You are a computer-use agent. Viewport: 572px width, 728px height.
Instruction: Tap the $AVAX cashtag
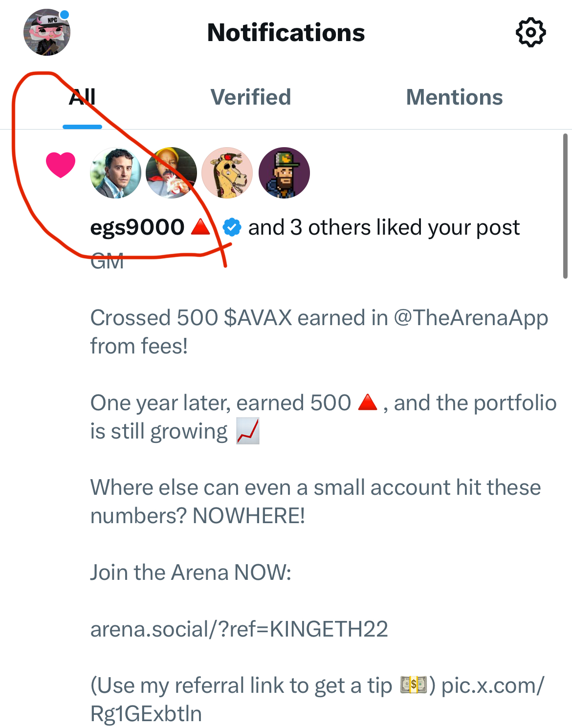pyautogui.click(x=258, y=318)
